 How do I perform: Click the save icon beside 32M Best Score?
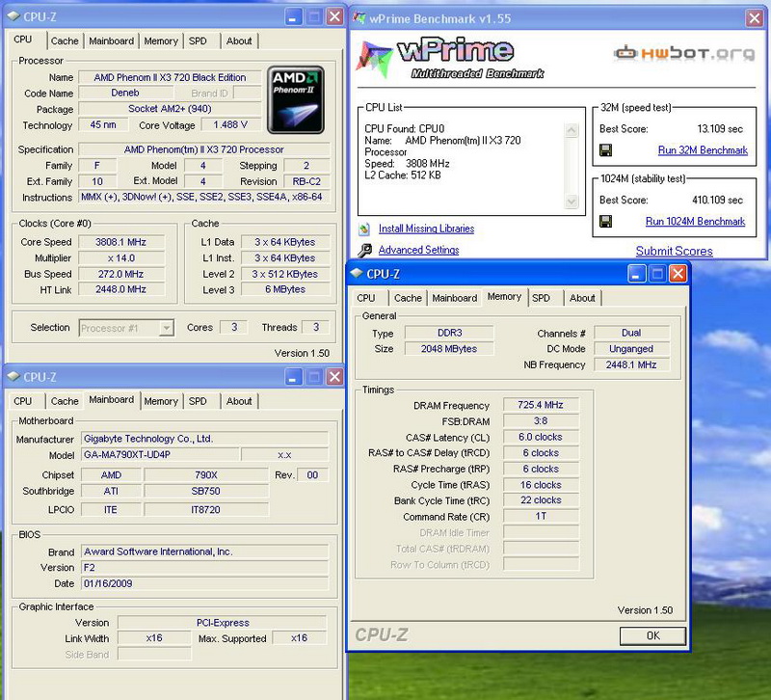tap(606, 150)
